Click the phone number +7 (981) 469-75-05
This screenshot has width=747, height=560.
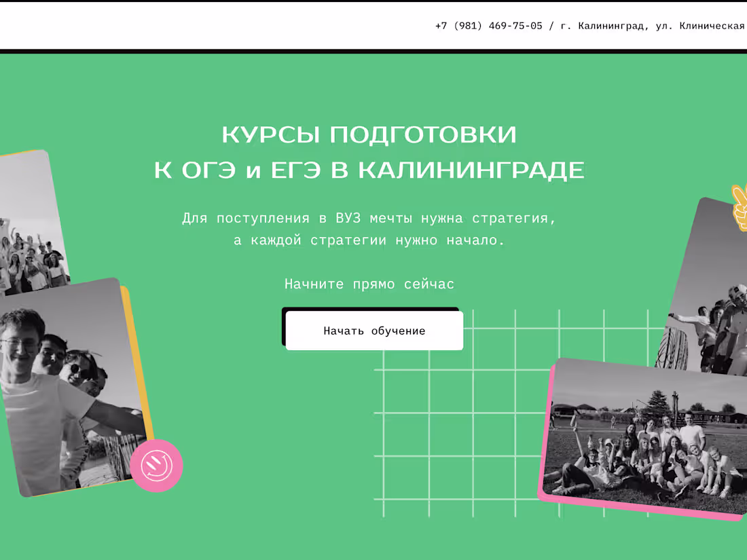point(489,26)
